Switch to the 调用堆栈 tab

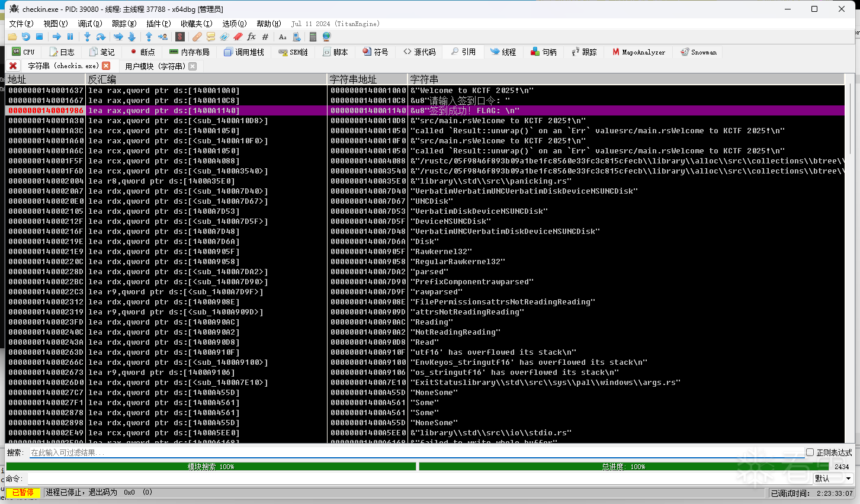pos(244,52)
